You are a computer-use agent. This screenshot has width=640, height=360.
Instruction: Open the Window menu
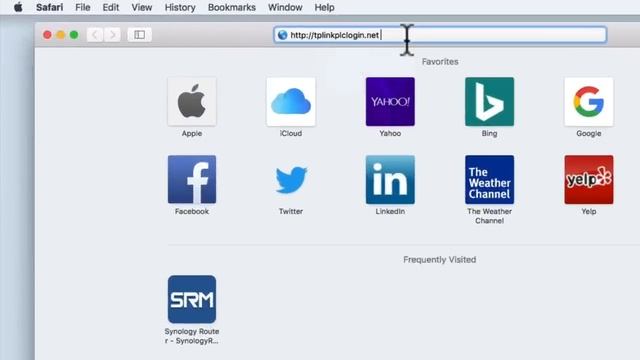click(285, 7)
